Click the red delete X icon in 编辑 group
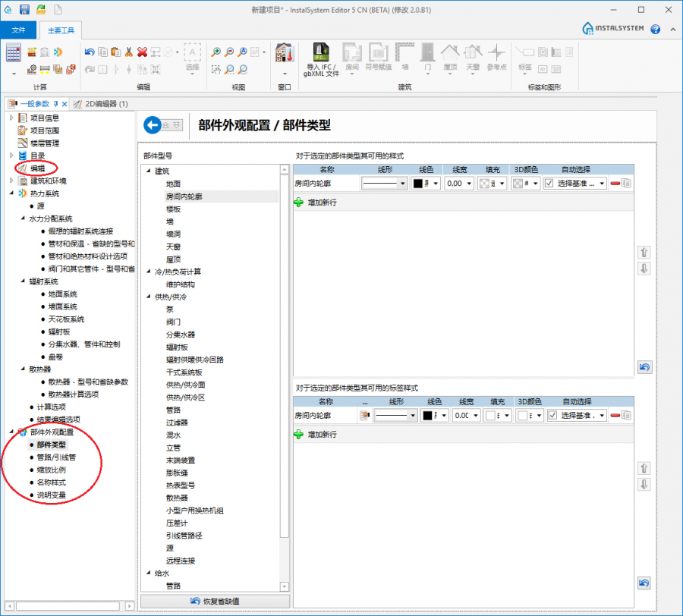Viewport: 683px width, 616px height. (142, 52)
